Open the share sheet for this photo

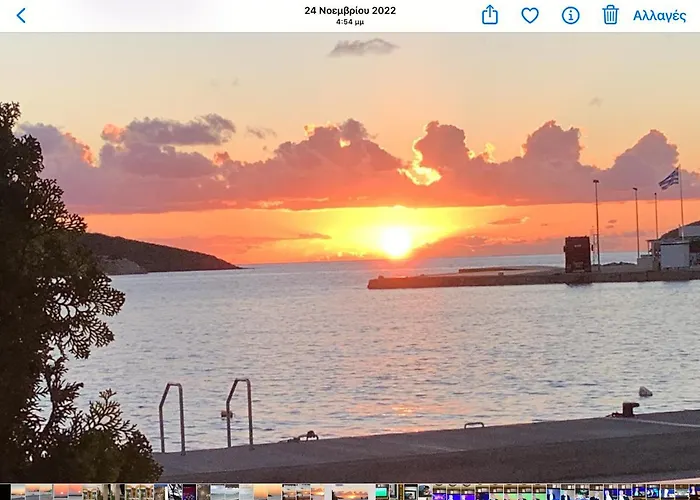pos(489,15)
